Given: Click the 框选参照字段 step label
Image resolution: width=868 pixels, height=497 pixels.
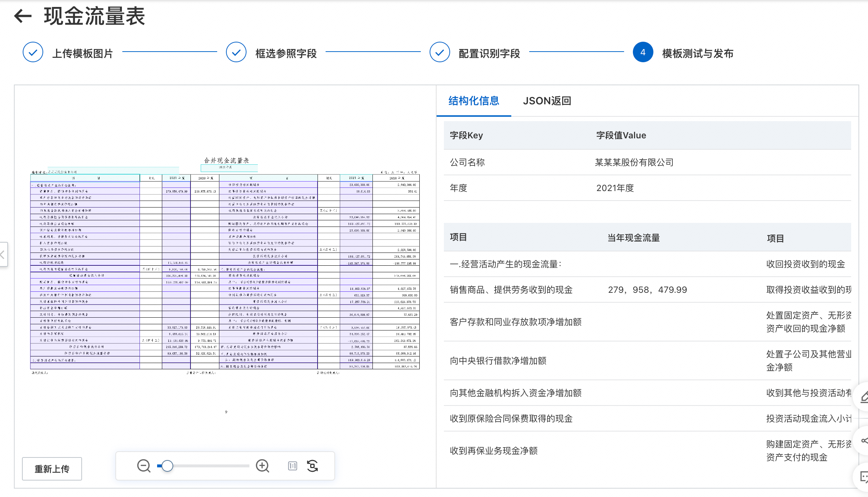Looking at the screenshot, I should point(286,53).
